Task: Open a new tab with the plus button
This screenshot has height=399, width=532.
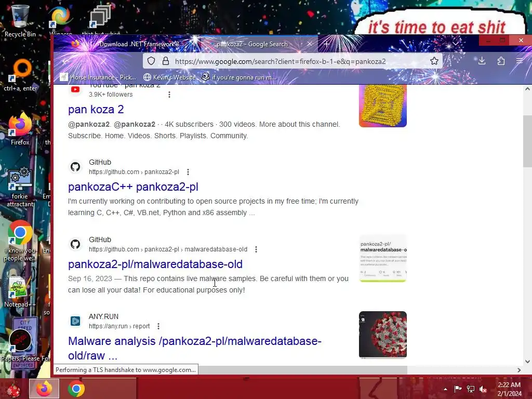Action: point(326,44)
